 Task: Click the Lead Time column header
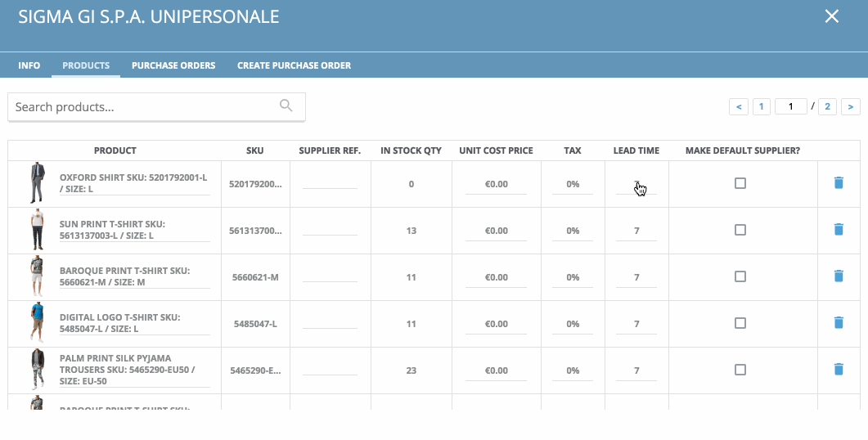tap(636, 150)
